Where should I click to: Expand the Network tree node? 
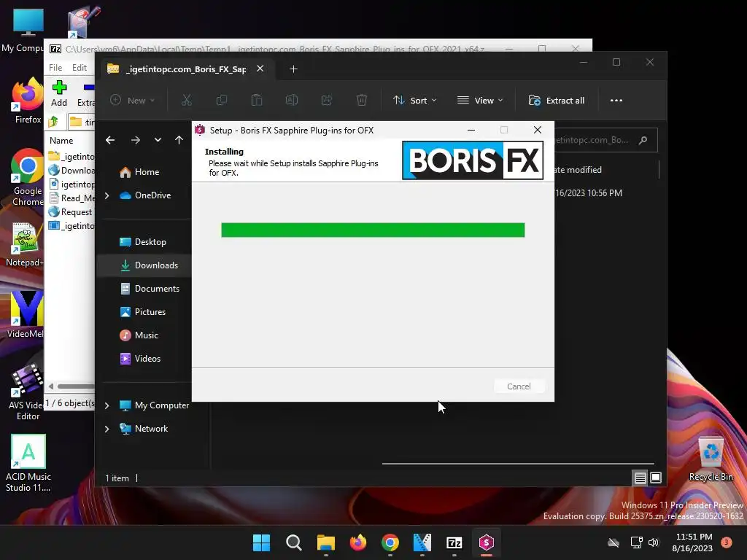click(107, 429)
